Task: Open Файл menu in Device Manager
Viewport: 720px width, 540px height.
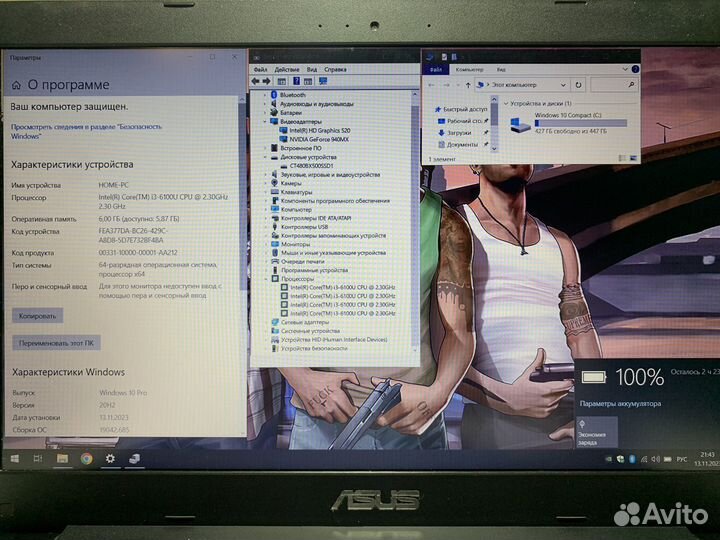Action: click(260, 70)
